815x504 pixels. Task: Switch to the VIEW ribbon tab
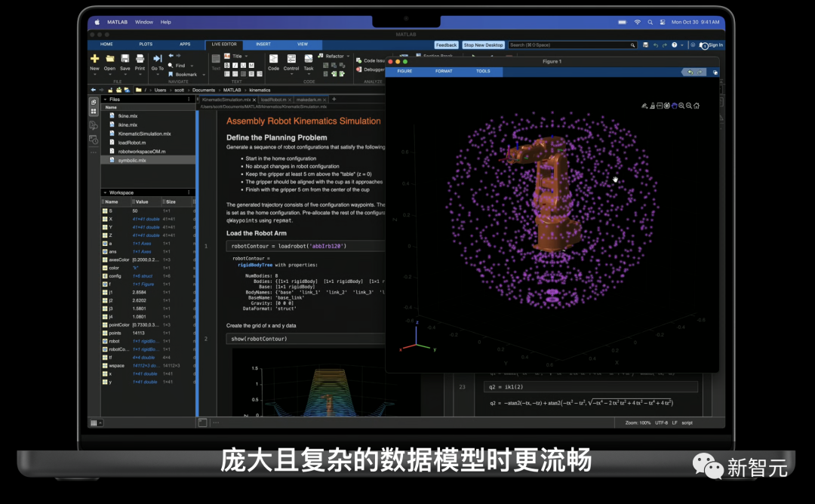(303, 45)
